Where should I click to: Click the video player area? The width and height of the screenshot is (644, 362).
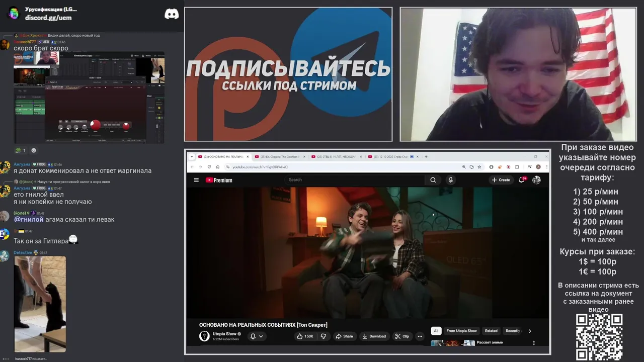[367, 253]
